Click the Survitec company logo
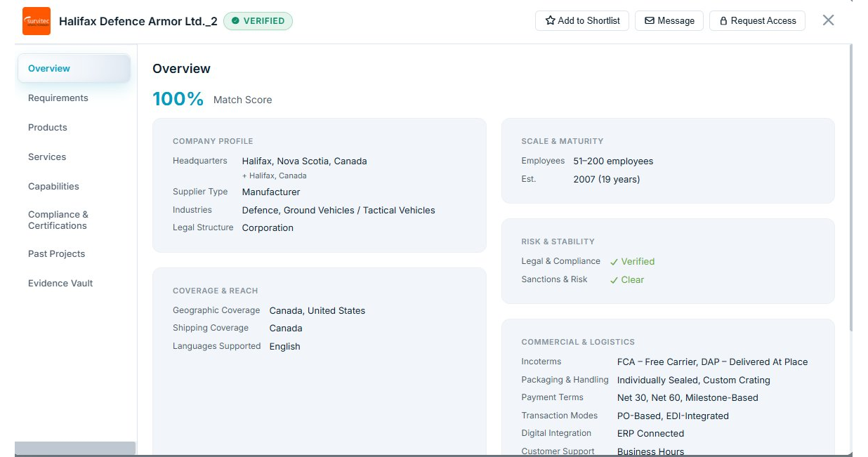Viewport: 868px width, 457px height. 37,21
